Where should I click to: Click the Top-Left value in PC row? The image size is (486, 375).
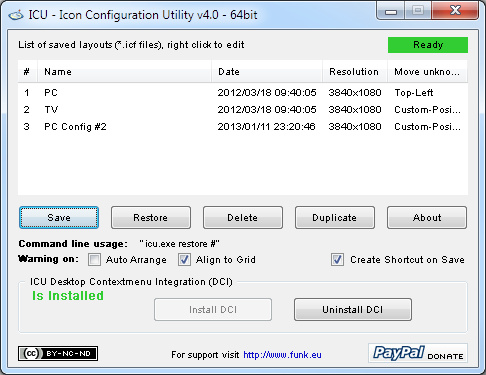pyautogui.click(x=414, y=93)
